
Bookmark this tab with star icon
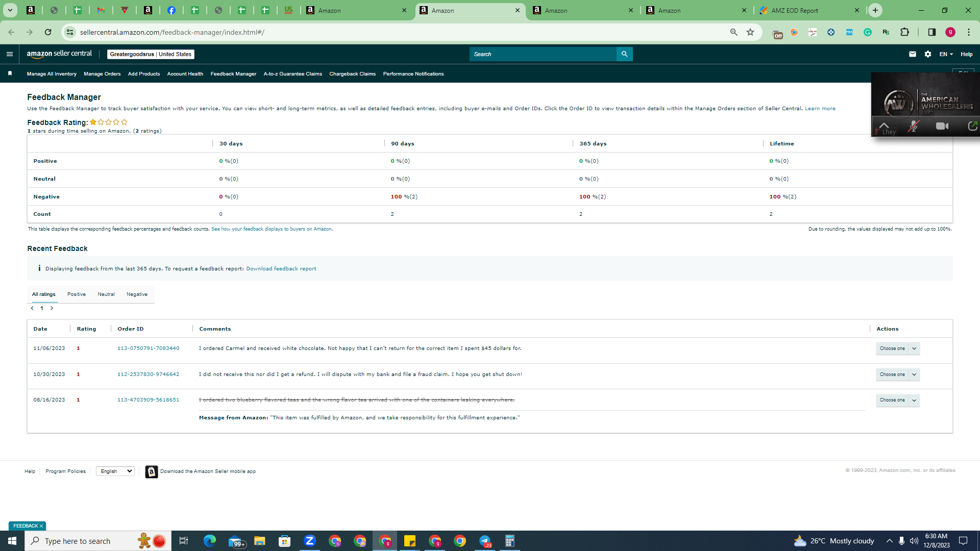coord(750,32)
